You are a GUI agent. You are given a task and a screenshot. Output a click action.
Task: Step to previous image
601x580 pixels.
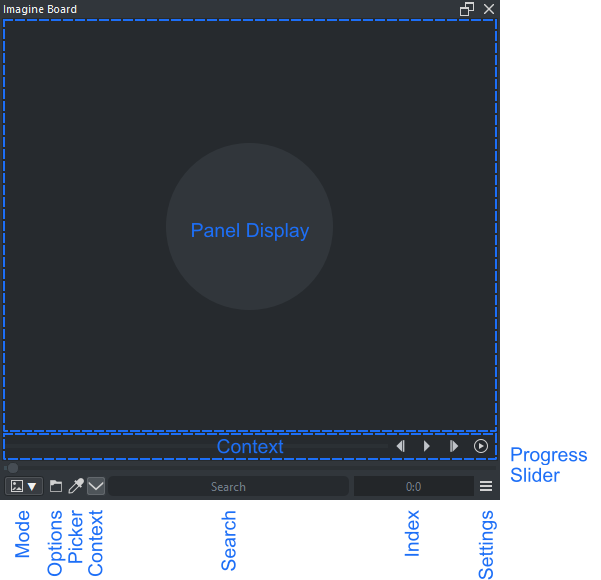pos(401,446)
